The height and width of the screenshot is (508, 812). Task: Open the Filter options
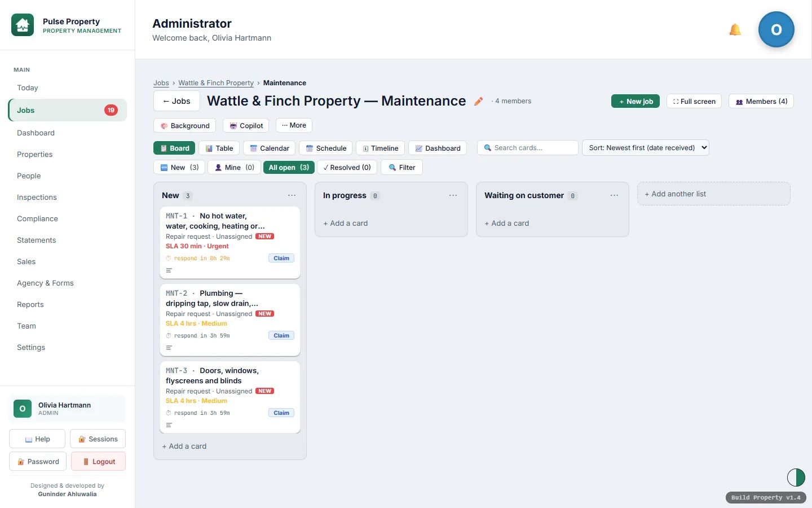tap(401, 168)
